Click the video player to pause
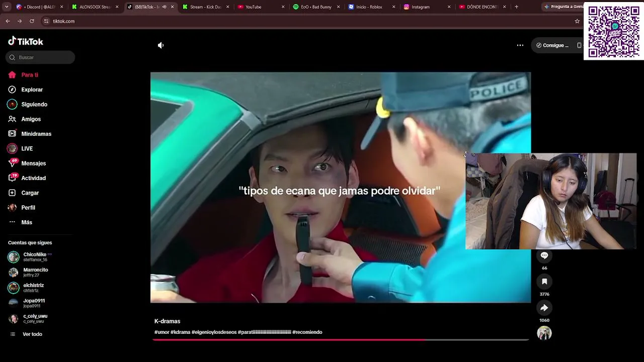The image size is (644, 362). (341, 188)
